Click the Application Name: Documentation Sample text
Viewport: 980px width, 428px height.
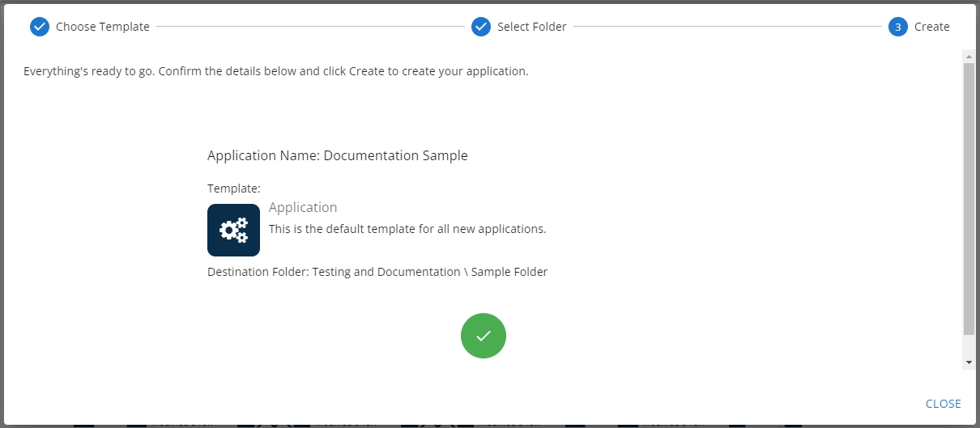click(x=337, y=155)
